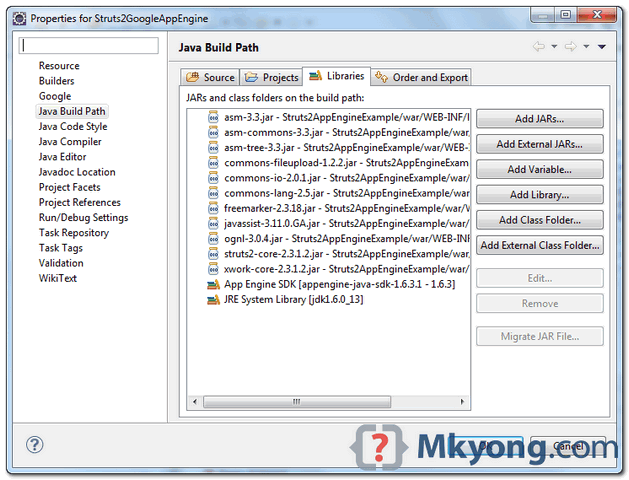Select the asm-3.3.jar list entry text

pos(347,117)
